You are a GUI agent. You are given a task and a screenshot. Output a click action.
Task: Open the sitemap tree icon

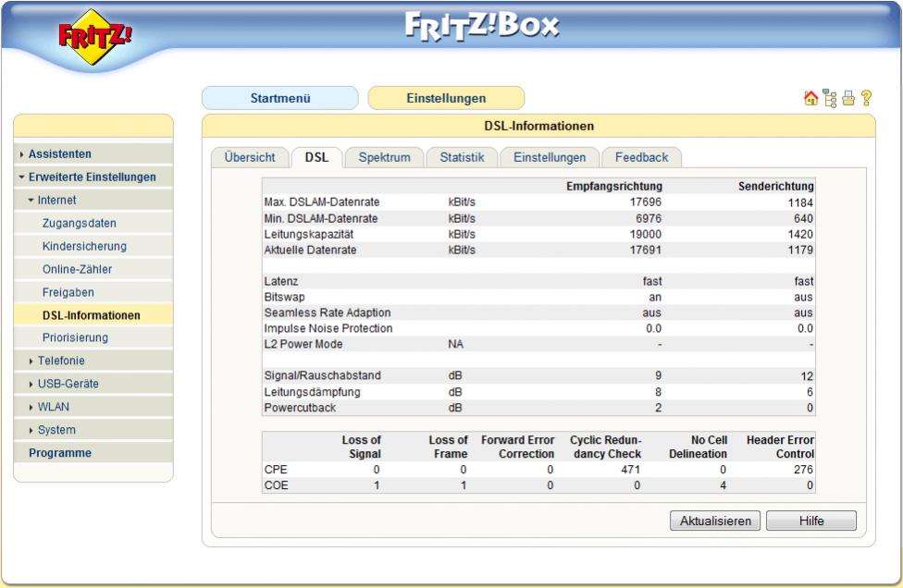[830, 98]
